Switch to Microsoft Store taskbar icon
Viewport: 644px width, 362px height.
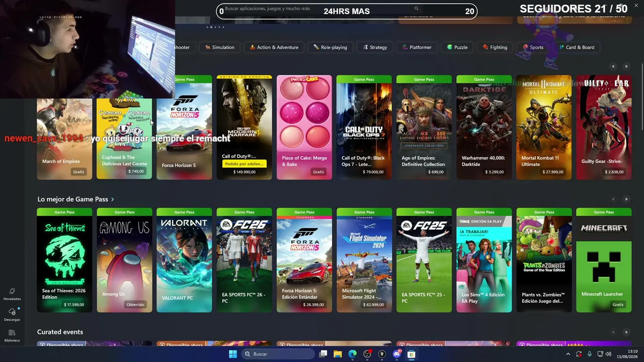411,354
